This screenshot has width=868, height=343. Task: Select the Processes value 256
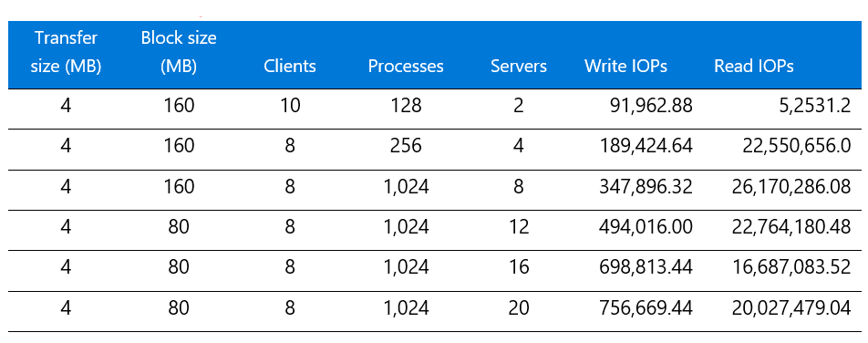tap(406, 146)
